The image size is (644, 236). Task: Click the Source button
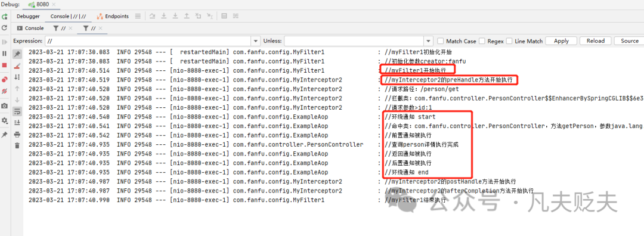coord(629,41)
